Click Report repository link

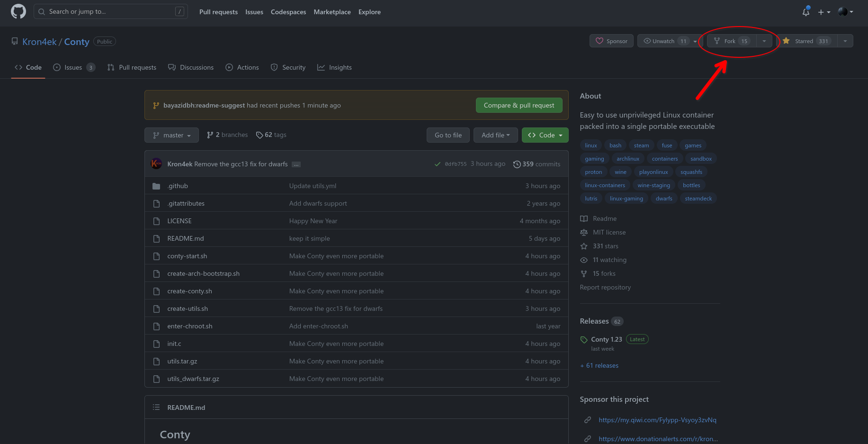tap(605, 287)
